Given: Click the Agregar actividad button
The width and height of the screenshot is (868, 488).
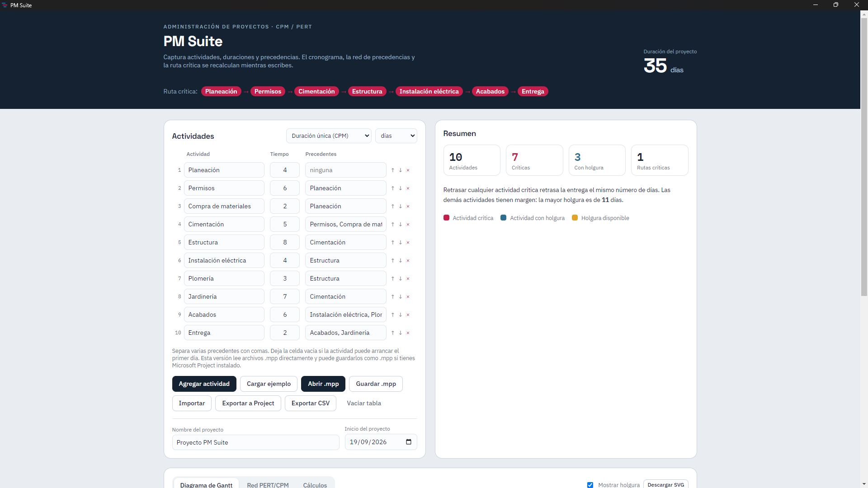Looking at the screenshot, I should (204, 384).
